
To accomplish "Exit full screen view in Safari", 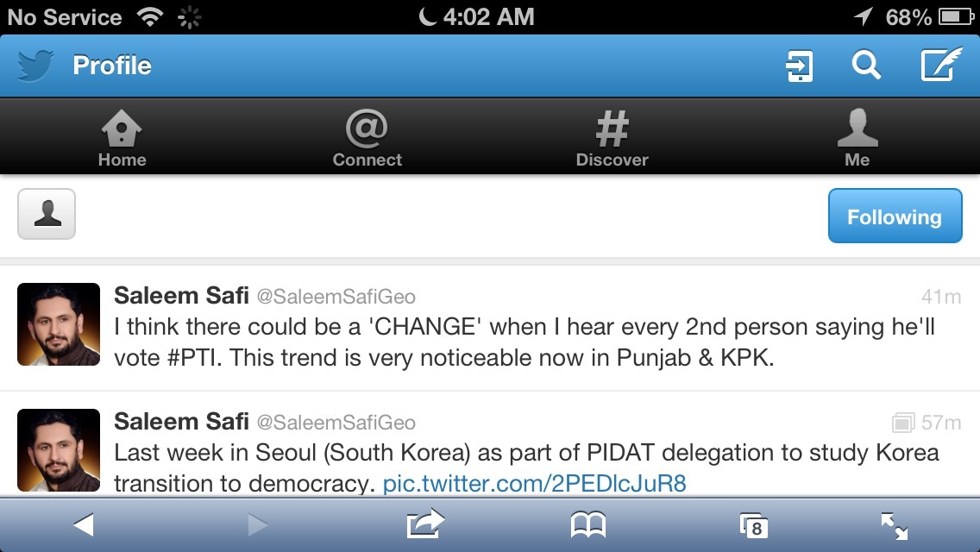I will coord(894,525).
